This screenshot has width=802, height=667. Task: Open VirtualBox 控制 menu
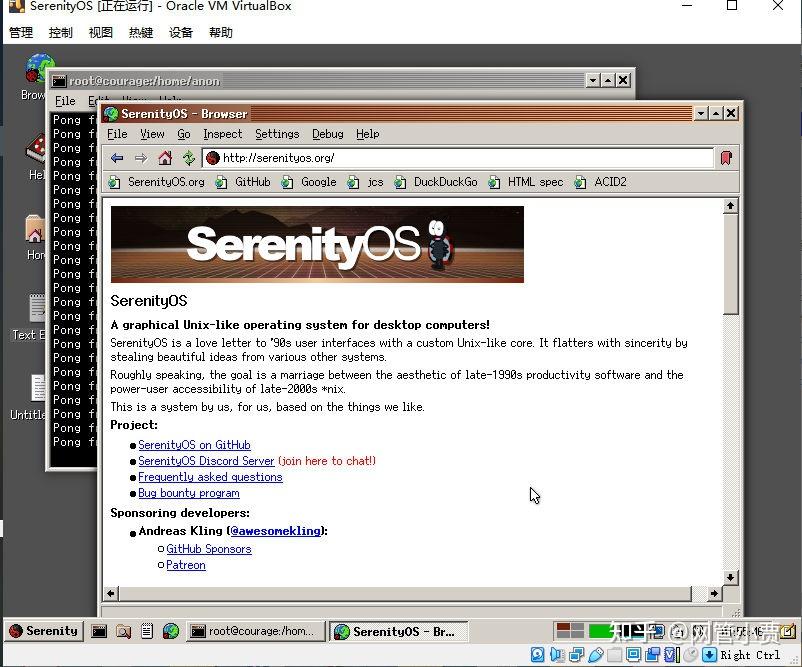coord(60,33)
